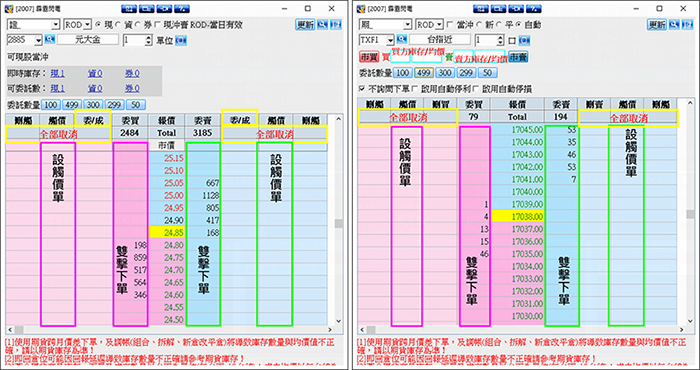Open the TXF1 contract dropdown
The height and width of the screenshot is (370, 700).
point(390,40)
